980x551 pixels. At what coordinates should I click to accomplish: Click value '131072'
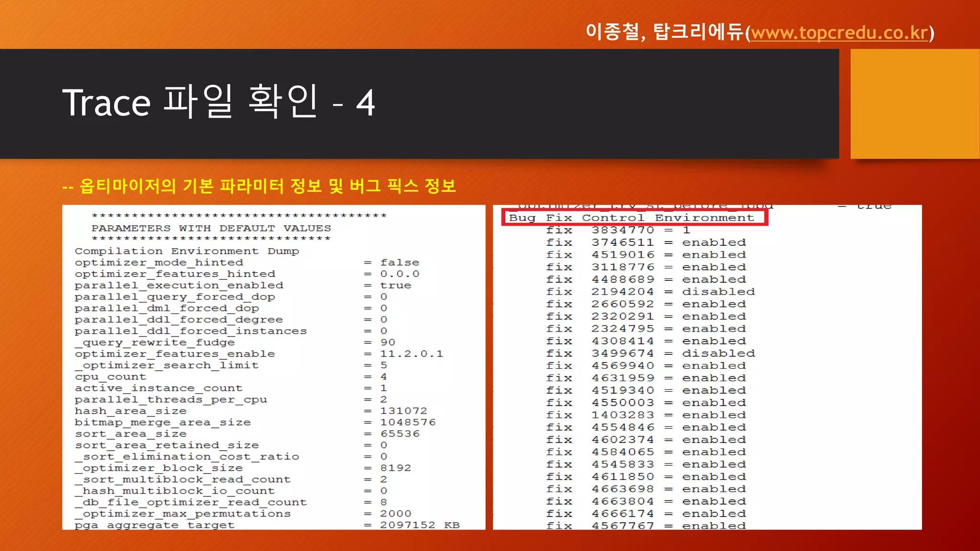403,411
